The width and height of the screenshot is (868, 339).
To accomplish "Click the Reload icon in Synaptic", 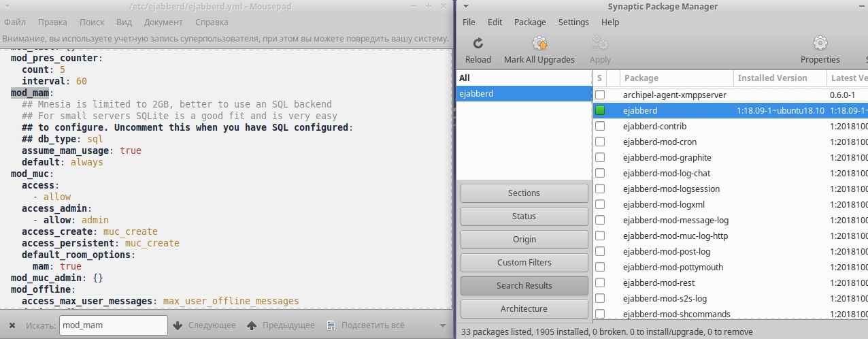I will 478,43.
